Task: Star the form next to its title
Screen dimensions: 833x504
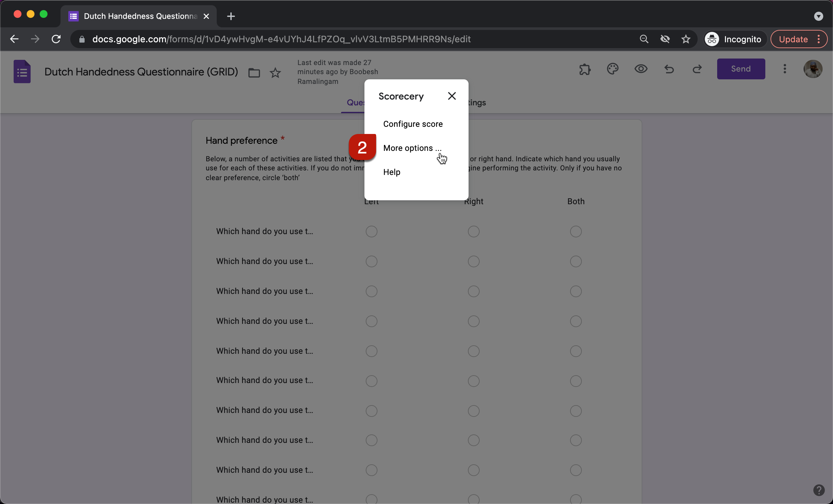Action: point(275,73)
